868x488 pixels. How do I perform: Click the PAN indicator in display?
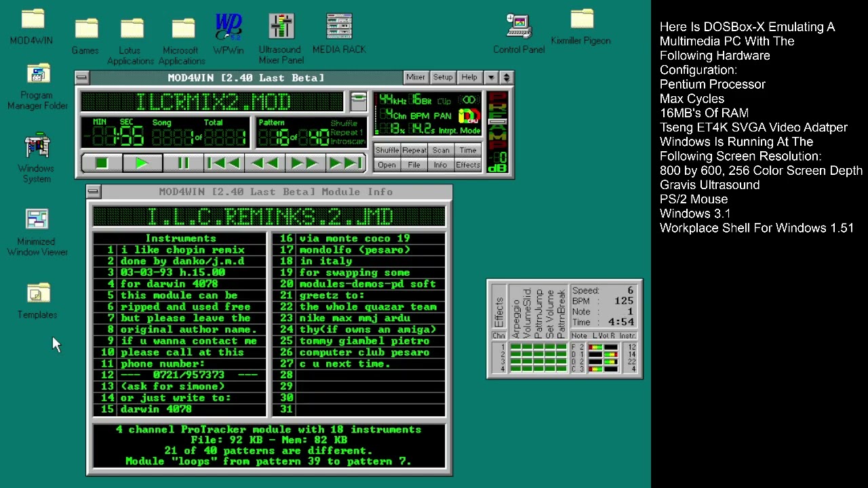coord(442,116)
